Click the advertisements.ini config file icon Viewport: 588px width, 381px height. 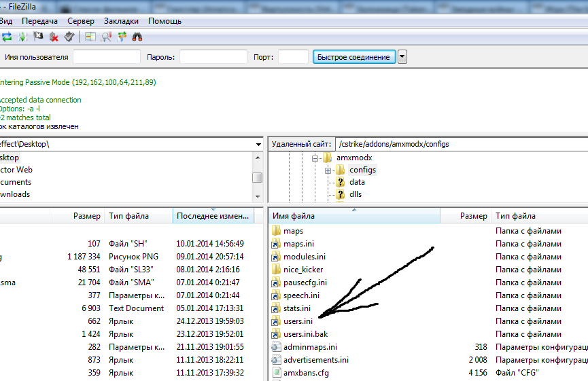[x=276, y=360]
